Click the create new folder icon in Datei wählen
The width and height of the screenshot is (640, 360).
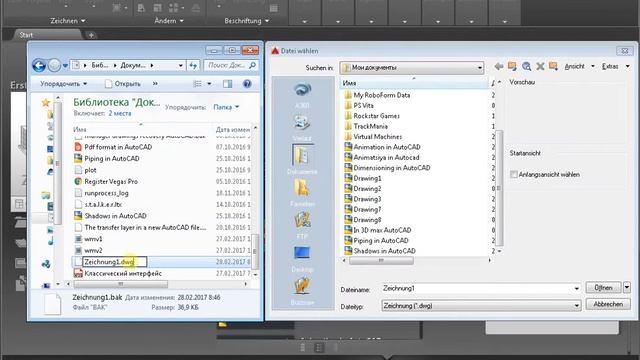pos(553,66)
